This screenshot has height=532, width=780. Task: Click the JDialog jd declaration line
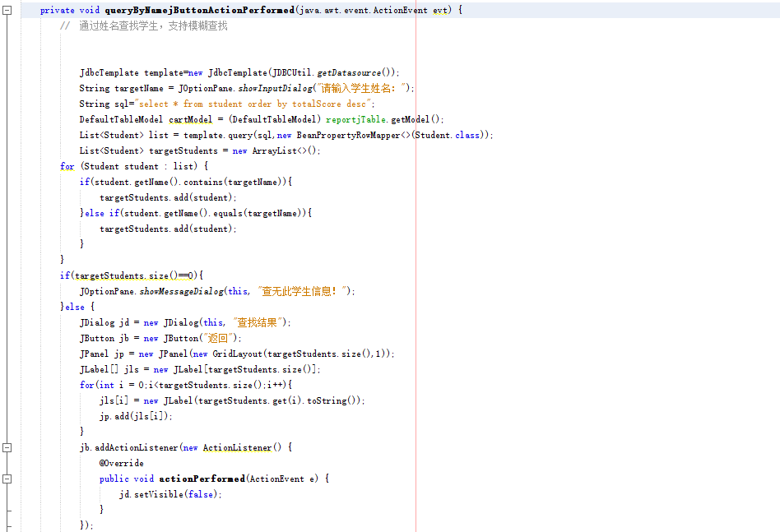185,322
